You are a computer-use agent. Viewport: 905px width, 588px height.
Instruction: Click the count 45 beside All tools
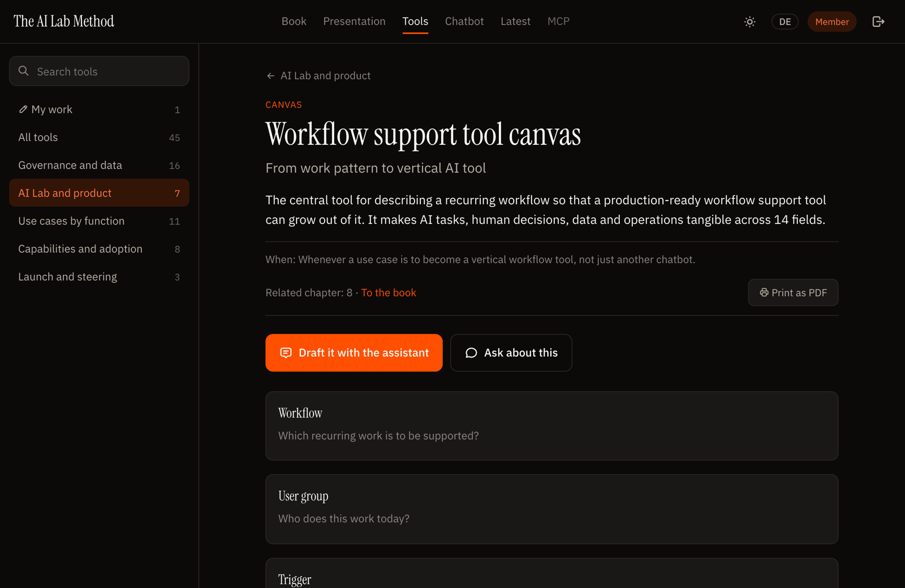click(174, 137)
